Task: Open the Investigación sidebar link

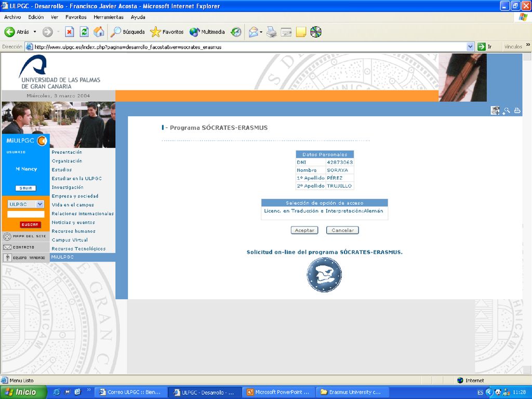Action: 68,187
